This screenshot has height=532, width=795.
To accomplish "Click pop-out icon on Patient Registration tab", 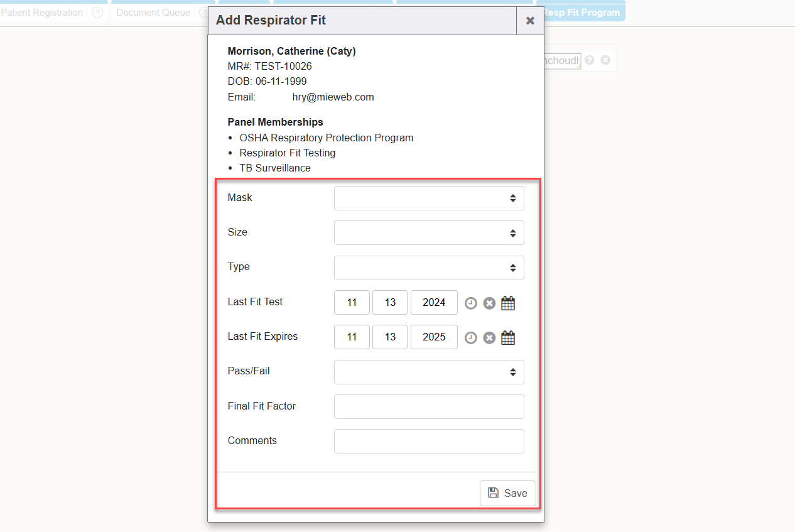I will pos(97,13).
